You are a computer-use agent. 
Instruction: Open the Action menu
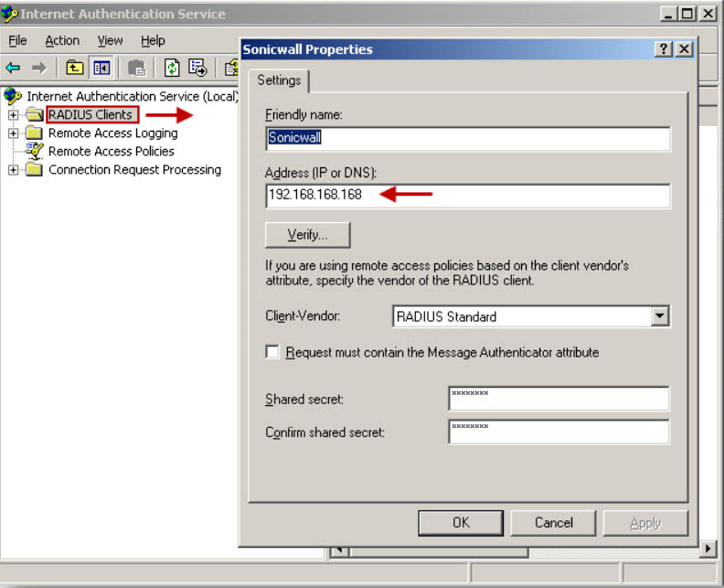click(62, 40)
